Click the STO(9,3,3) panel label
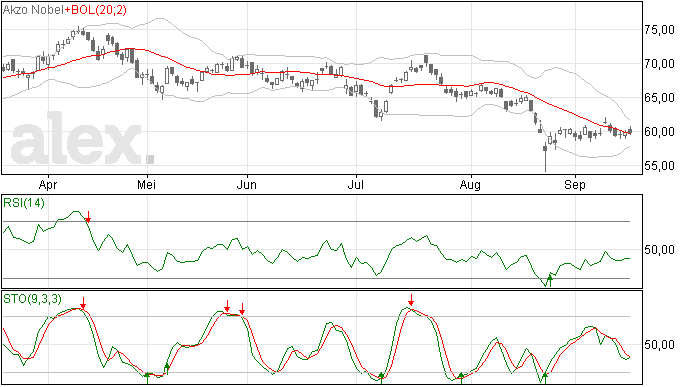 33,299
